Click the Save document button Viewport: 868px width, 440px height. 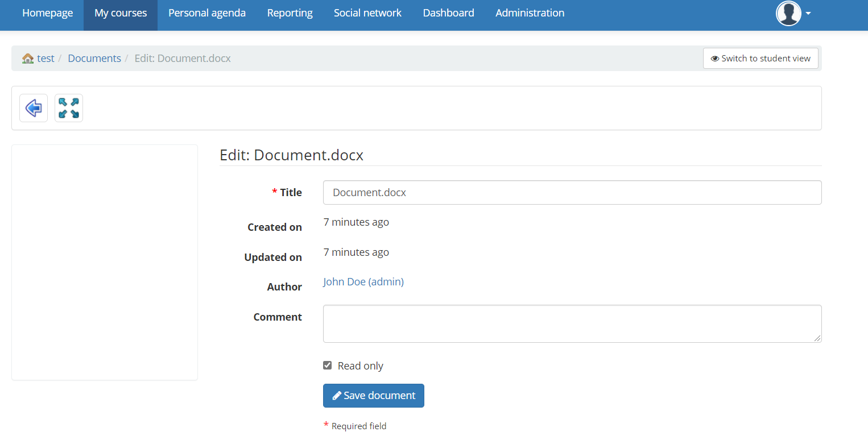click(374, 396)
